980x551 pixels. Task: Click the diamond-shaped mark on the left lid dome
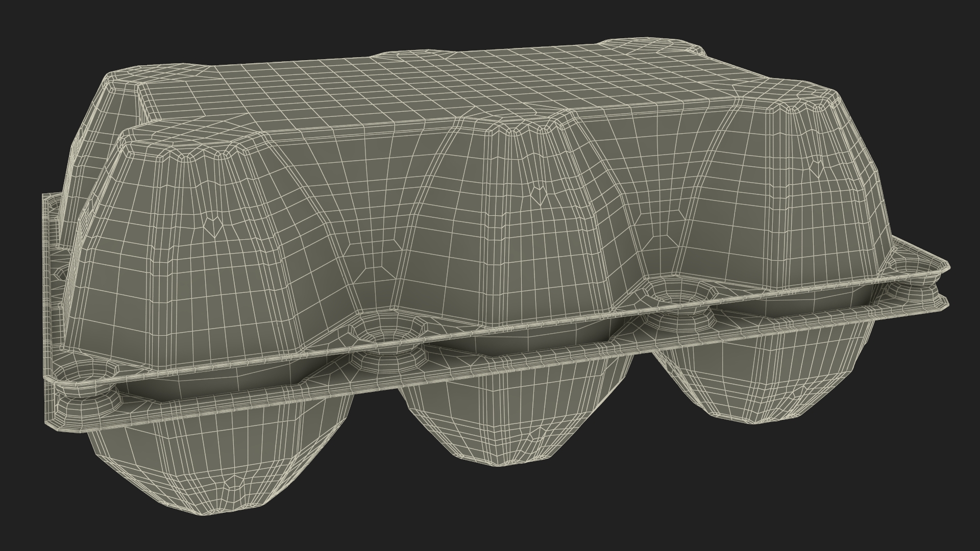click(x=213, y=226)
